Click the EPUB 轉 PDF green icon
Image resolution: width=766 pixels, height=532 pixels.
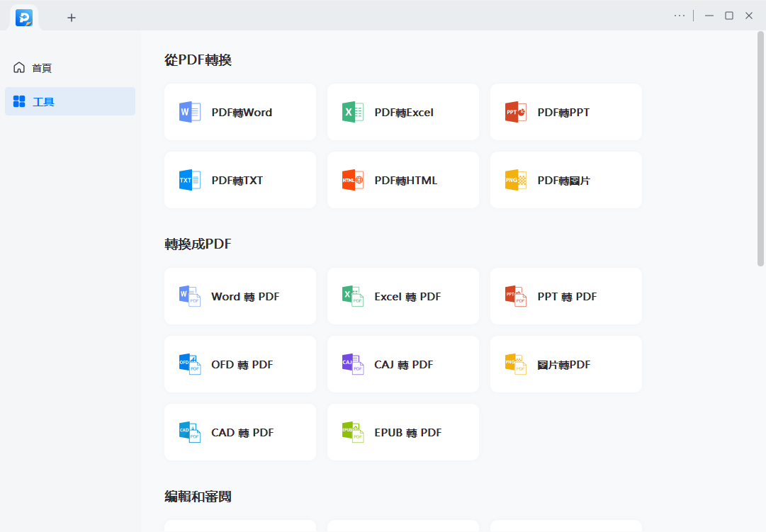coord(353,432)
